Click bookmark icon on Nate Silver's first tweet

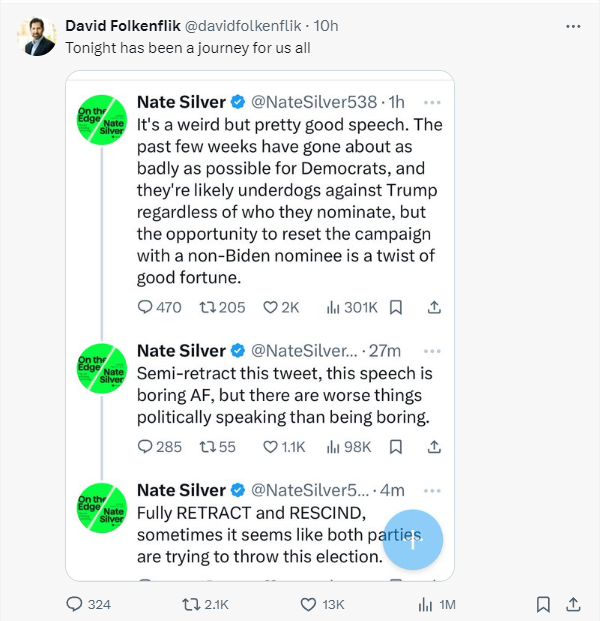click(x=396, y=307)
